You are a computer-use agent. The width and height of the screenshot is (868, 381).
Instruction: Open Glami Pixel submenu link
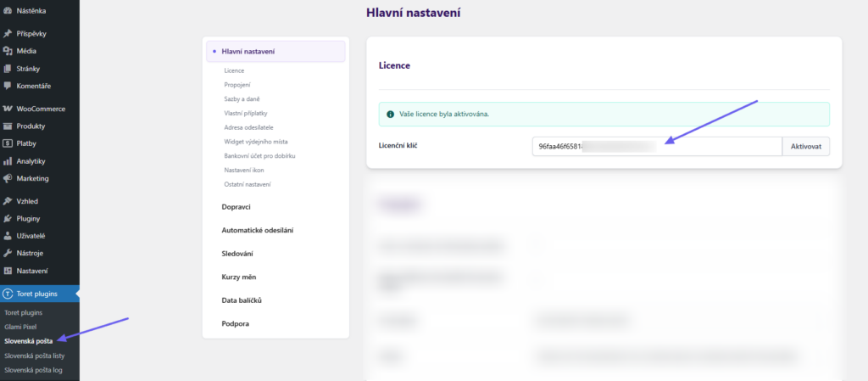tap(20, 327)
